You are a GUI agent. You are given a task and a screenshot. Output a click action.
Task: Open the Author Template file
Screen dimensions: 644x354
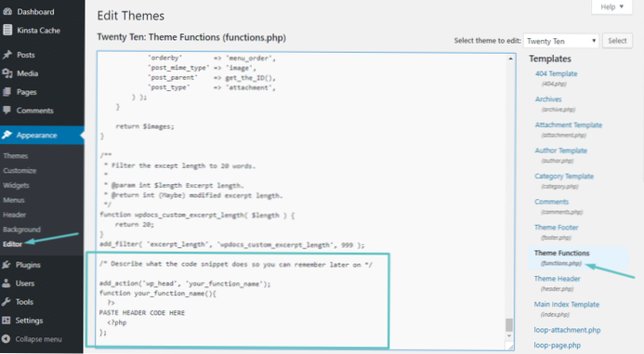tap(560, 151)
